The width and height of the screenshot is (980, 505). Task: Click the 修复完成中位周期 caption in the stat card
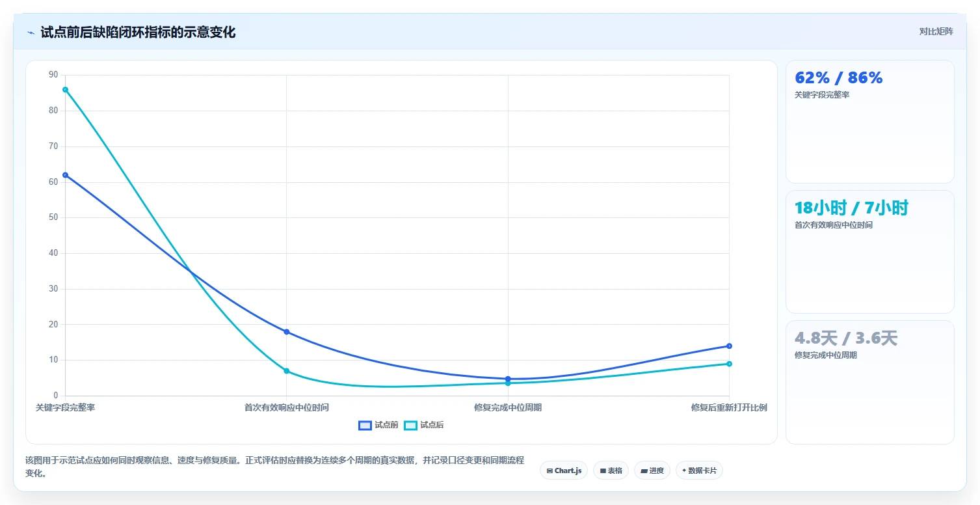(826, 355)
